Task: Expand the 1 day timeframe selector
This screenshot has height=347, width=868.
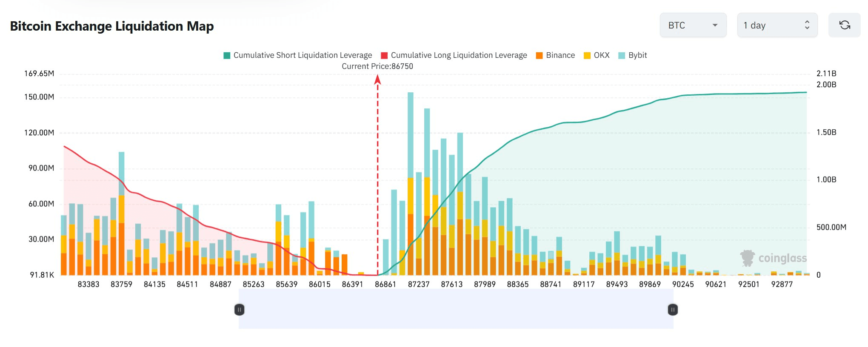Action: click(x=777, y=25)
